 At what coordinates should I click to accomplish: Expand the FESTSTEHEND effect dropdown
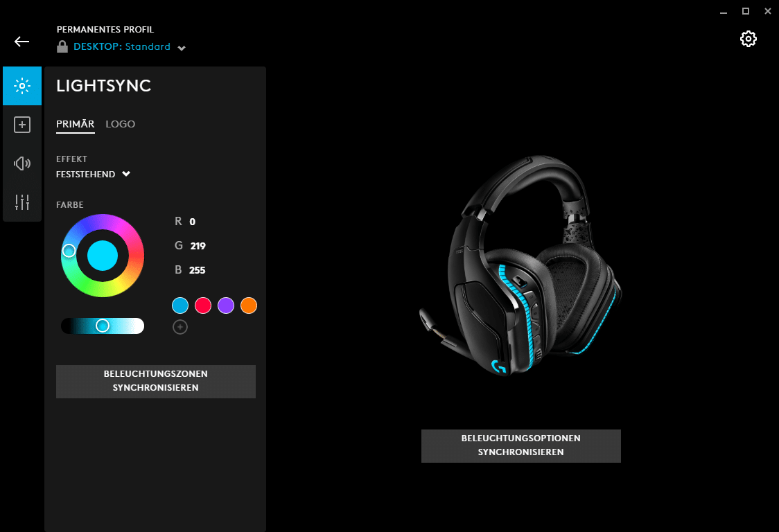93,174
